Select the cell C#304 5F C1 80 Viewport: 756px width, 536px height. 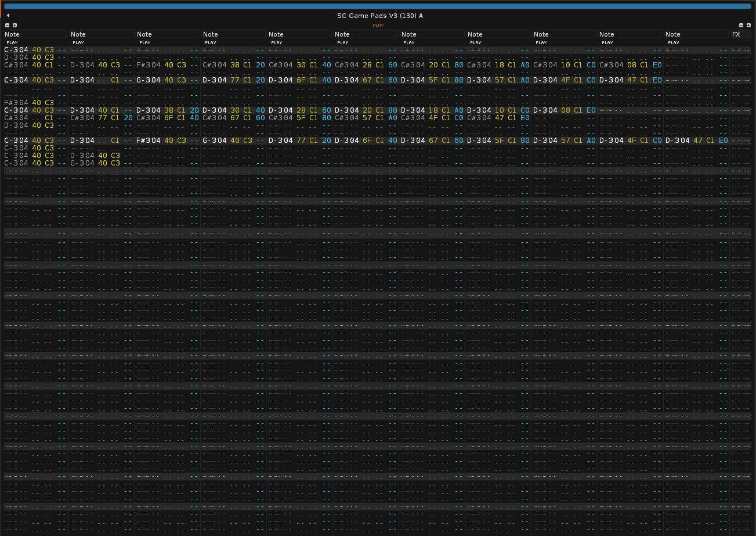[x=300, y=118]
